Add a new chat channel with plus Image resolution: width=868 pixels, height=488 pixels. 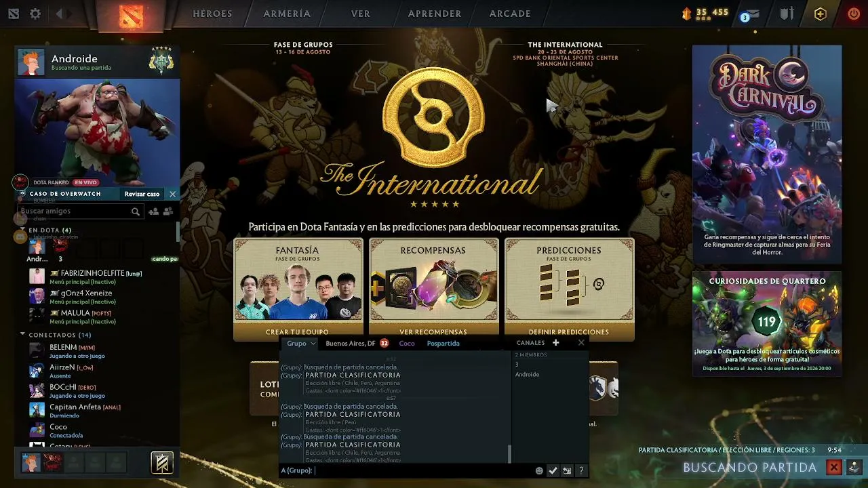[x=555, y=343]
